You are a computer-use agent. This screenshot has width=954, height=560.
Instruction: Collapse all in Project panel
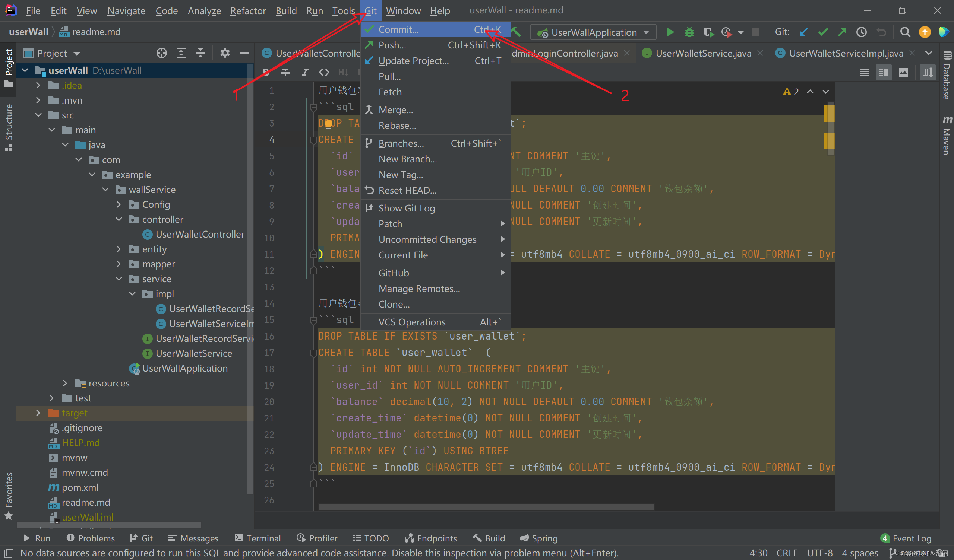(200, 53)
